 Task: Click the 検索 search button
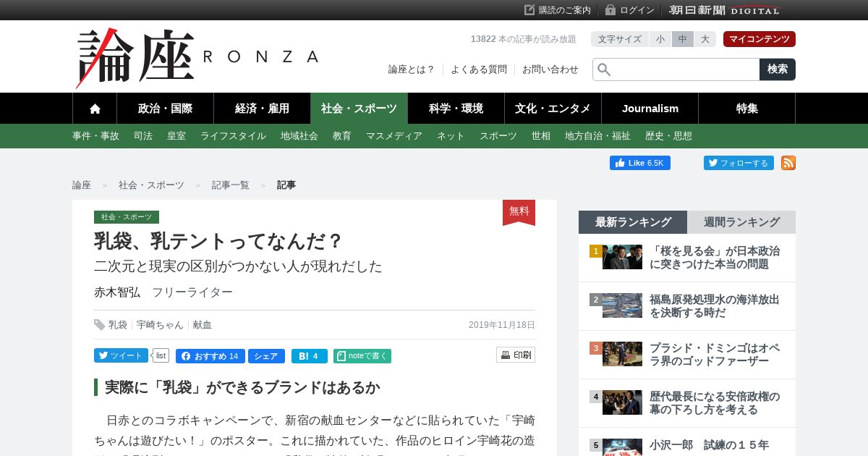778,69
